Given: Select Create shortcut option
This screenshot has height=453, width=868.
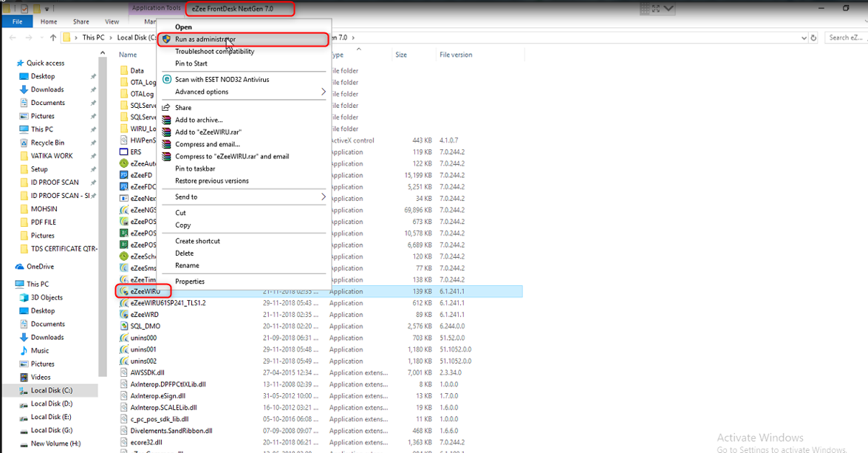Looking at the screenshot, I should [x=244, y=242].
